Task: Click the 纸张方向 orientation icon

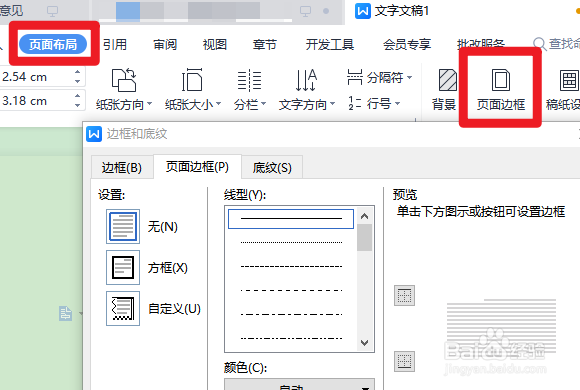Action: pos(124,80)
